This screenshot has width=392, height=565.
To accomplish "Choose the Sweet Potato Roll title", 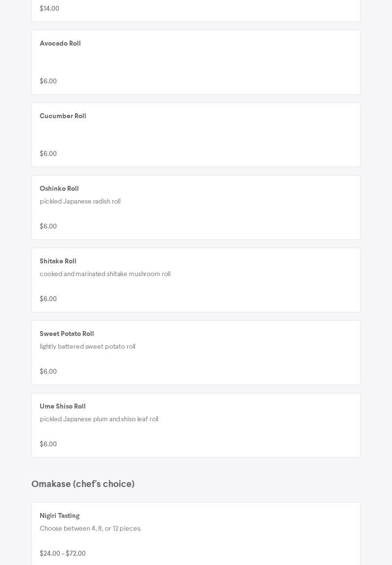I will pyautogui.click(x=67, y=334).
